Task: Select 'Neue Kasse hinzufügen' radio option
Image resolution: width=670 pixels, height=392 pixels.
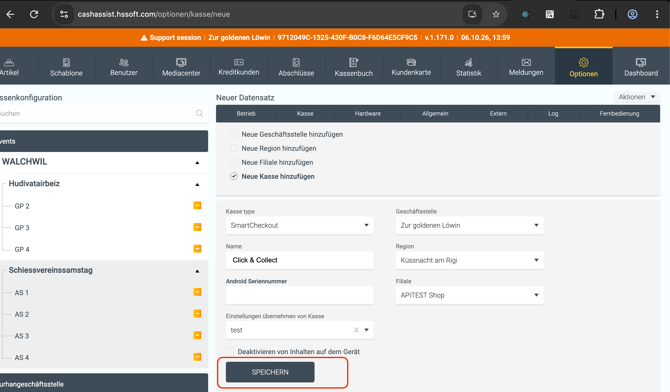Action: 234,176
